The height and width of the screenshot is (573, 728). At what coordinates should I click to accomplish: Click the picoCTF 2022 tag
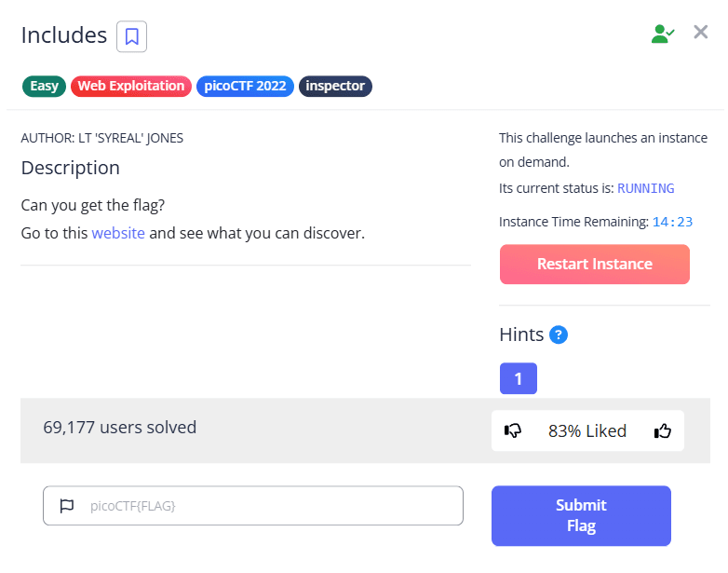point(245,87)
